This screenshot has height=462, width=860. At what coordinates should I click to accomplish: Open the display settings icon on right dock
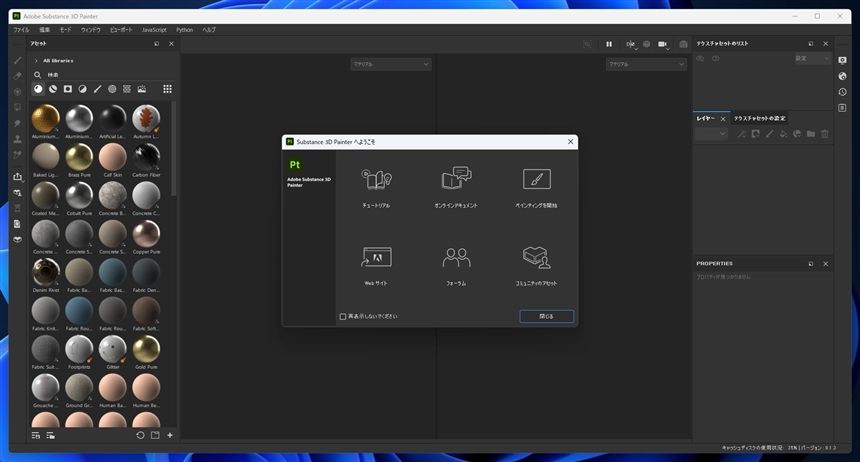[842, 60]
